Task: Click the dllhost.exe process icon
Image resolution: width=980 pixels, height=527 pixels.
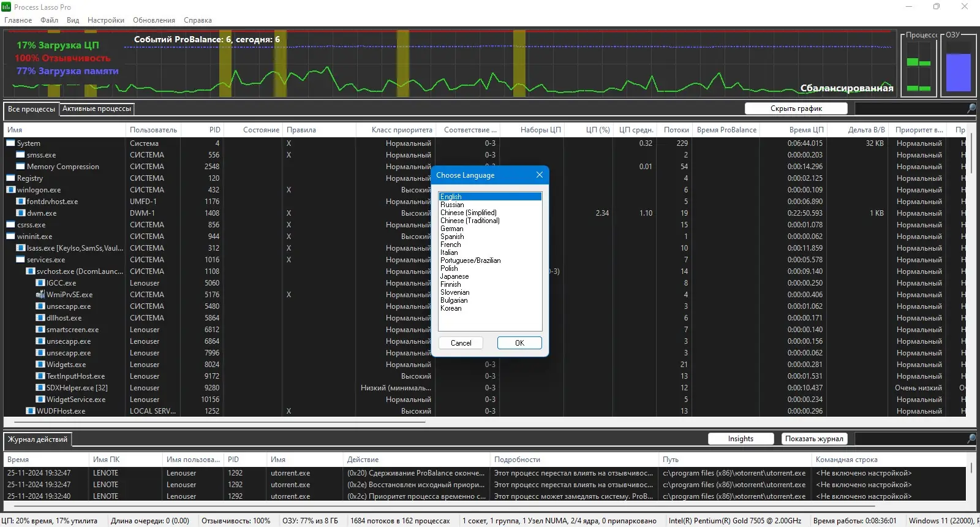Action: (x=40, y=318)
